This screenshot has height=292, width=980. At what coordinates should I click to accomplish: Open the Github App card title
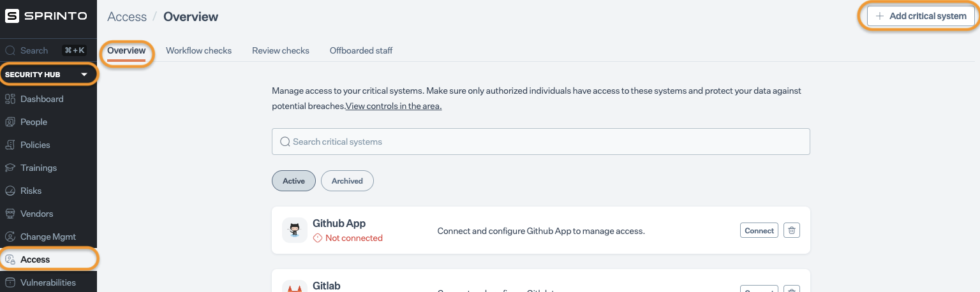click(339, 223)
